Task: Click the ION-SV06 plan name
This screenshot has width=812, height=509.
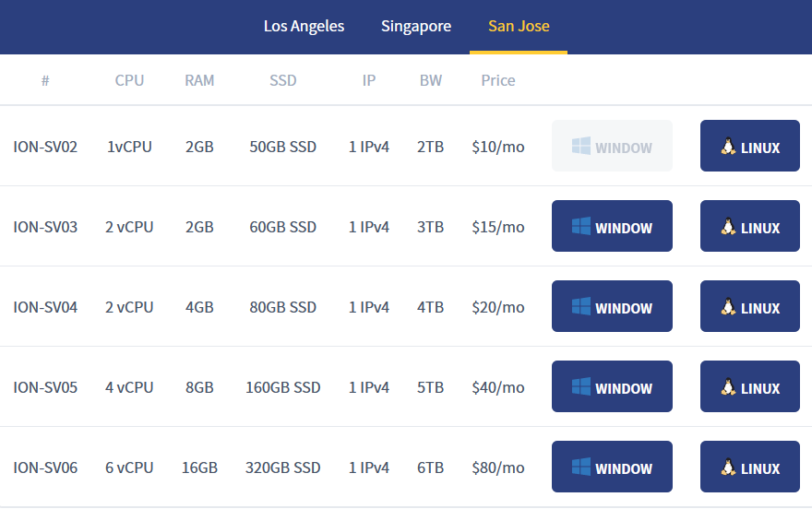Action: pos(45,468)
